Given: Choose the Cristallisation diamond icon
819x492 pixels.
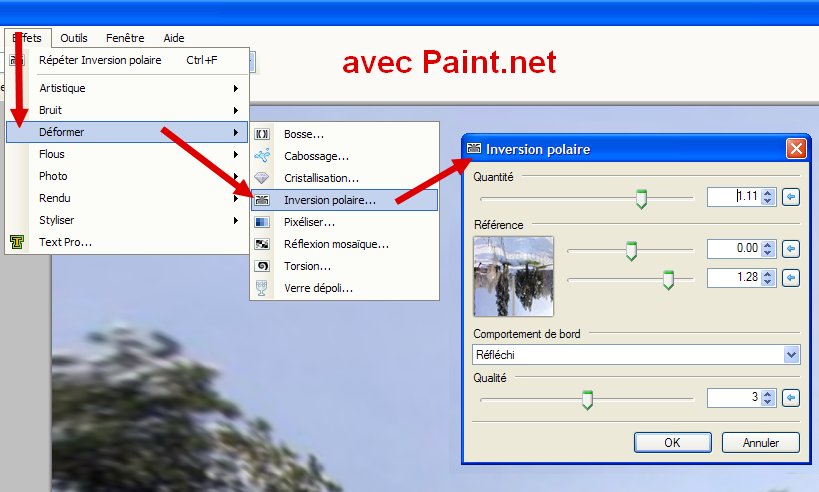Looking at the screenshot, I should point(262,178).
